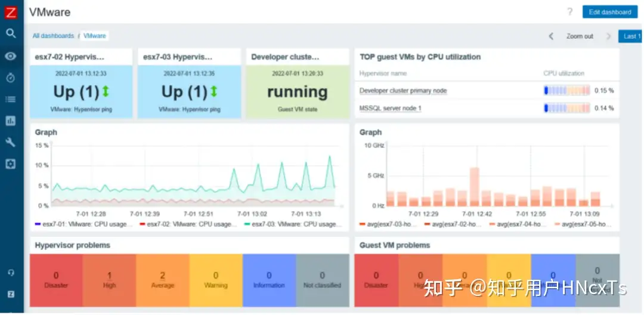Click the previous time period arrow

551,36
